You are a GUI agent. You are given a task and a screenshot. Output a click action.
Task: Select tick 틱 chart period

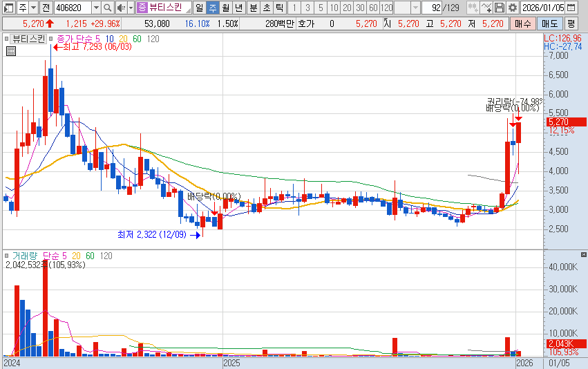tap(280, 8)
